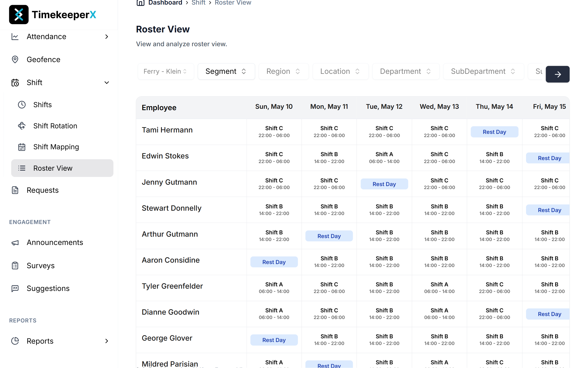Click Edwin Stokes' Rest Day badge
The height and width of the screenshot is (368, 588).
[548, 158]
